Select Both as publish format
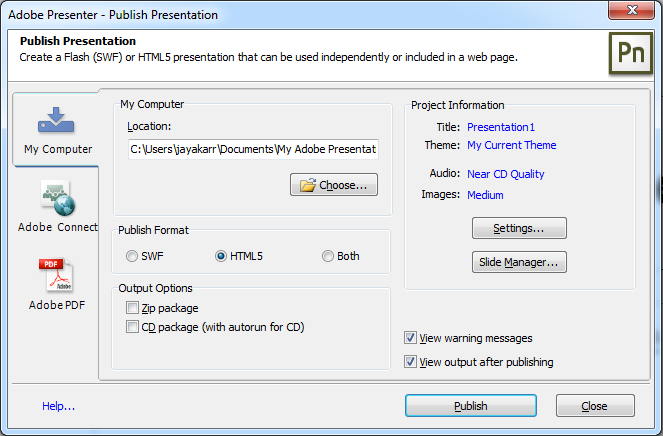 click(328, 256)
